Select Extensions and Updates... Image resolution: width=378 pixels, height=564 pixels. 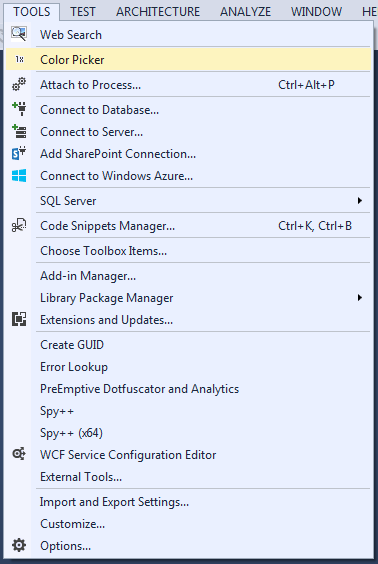pyautogui.click(x=188, y=320)
